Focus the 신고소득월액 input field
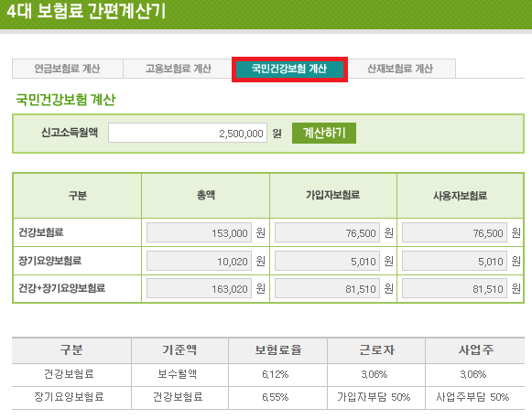Viewport: 532px width, 419px height. click(188, 133)
